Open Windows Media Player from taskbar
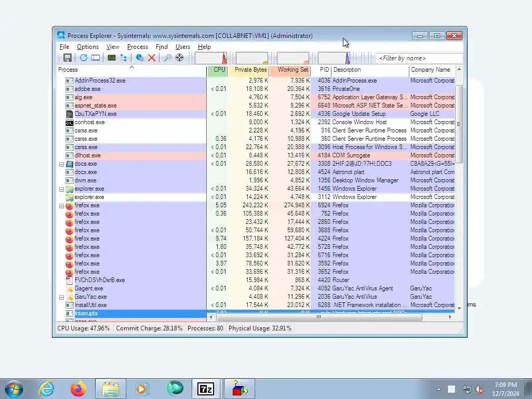Image resolution: width=532 pixels, height=399 pixels. click(142, 389)
